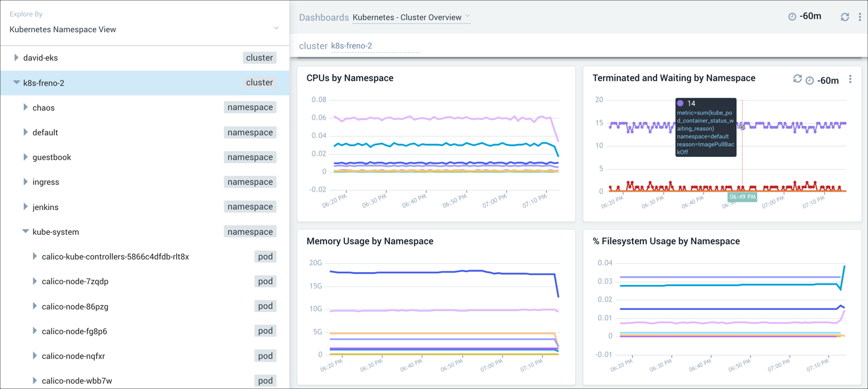Click the dashboard refresh icon in header
This screenshot has height=389, width=868.
tap(845, 17)
